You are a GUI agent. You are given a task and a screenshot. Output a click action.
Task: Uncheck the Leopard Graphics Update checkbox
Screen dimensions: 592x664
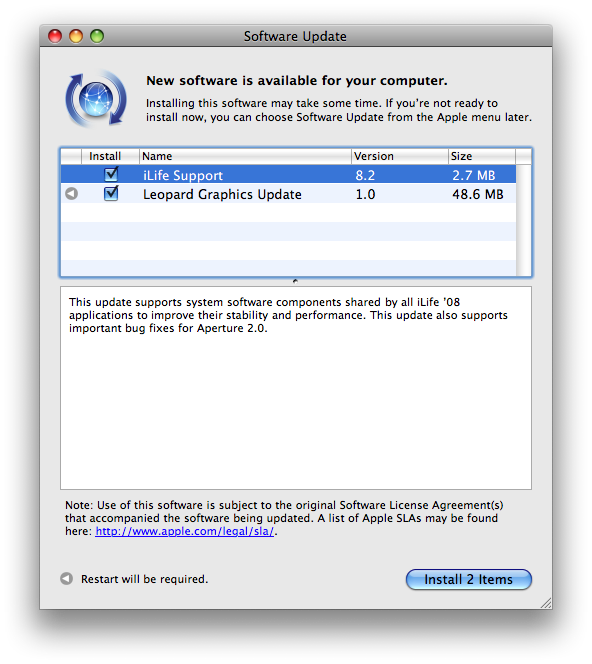click(111, 193)
